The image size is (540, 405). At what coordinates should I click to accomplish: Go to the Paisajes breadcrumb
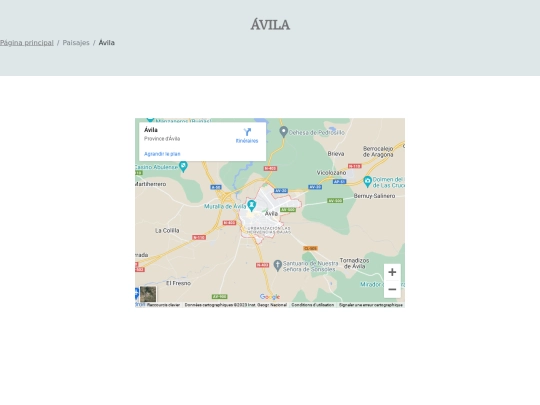pos(76,43)
